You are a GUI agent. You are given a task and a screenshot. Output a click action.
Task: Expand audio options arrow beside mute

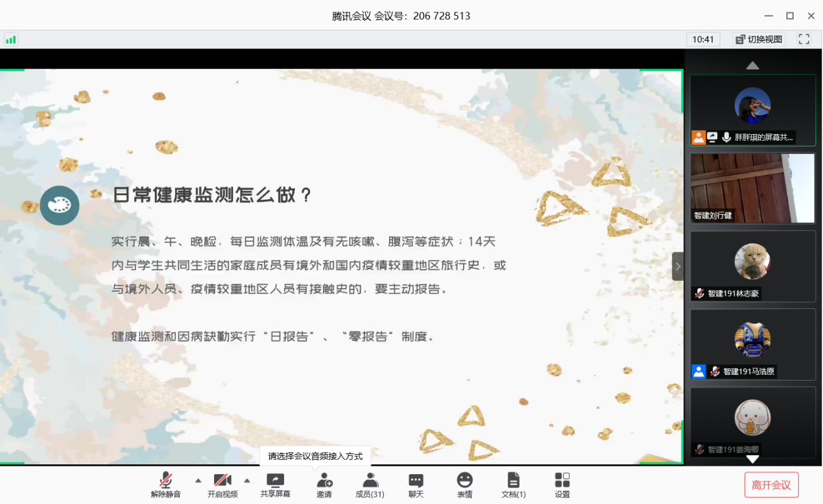198,481
